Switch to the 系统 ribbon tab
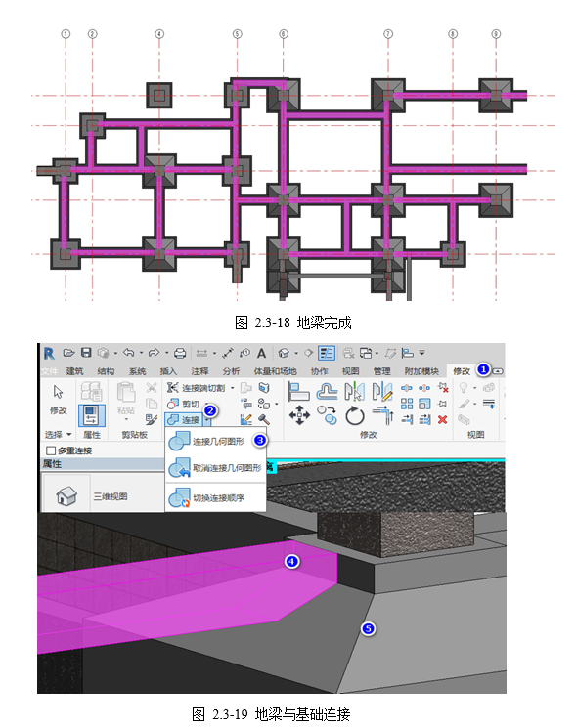This screenshot has width=576, height=728. point(137,371)
